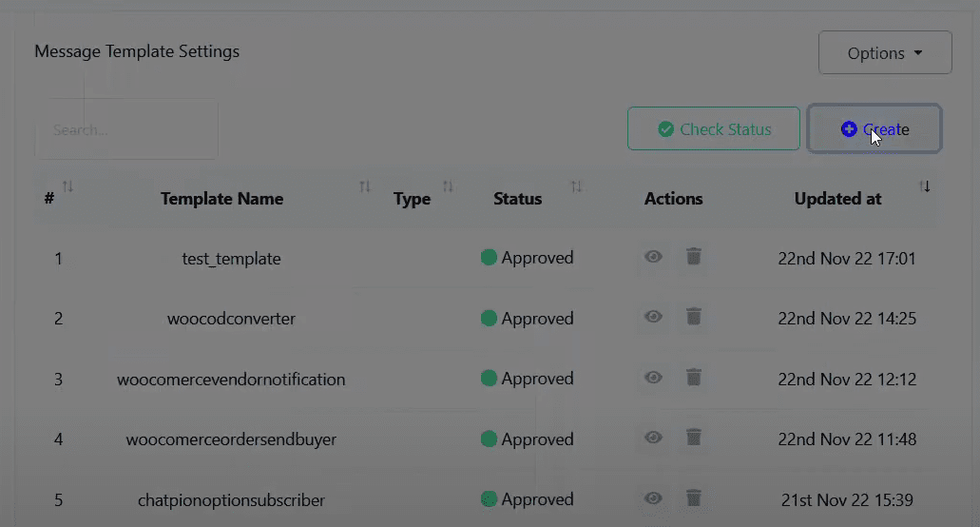Click trash icon for woocodconverter template
Image resolution: width=980 pixels, height=527 pixels.
(x=694, y=317)
